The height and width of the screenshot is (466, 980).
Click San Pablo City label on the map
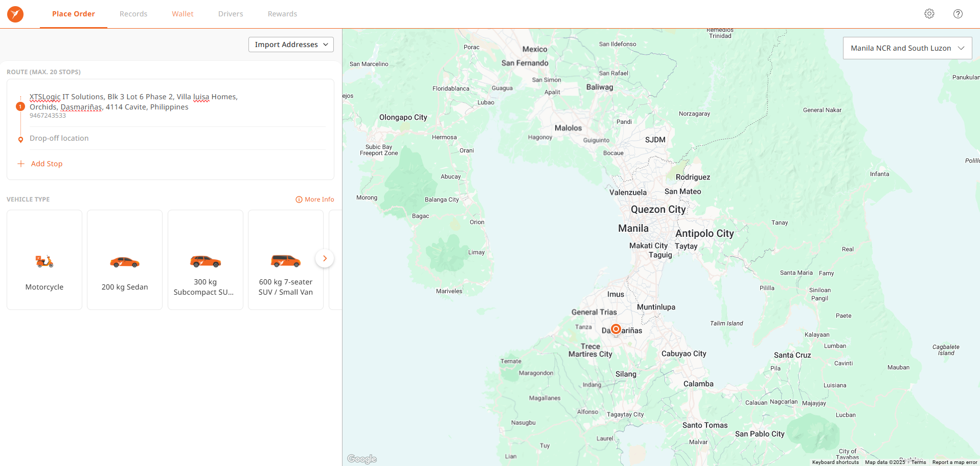(x=760, y=434)
